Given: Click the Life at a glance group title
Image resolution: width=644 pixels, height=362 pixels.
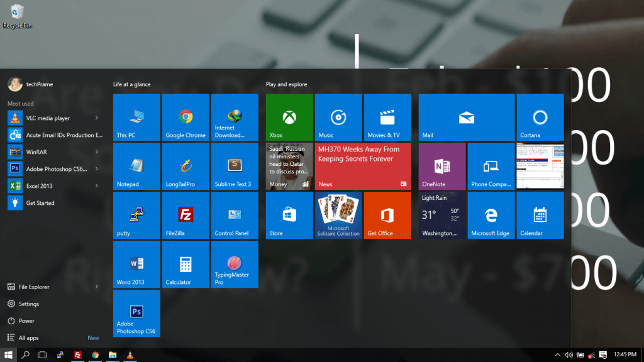Looking at the screenshot, I should [x=132, y=84].
